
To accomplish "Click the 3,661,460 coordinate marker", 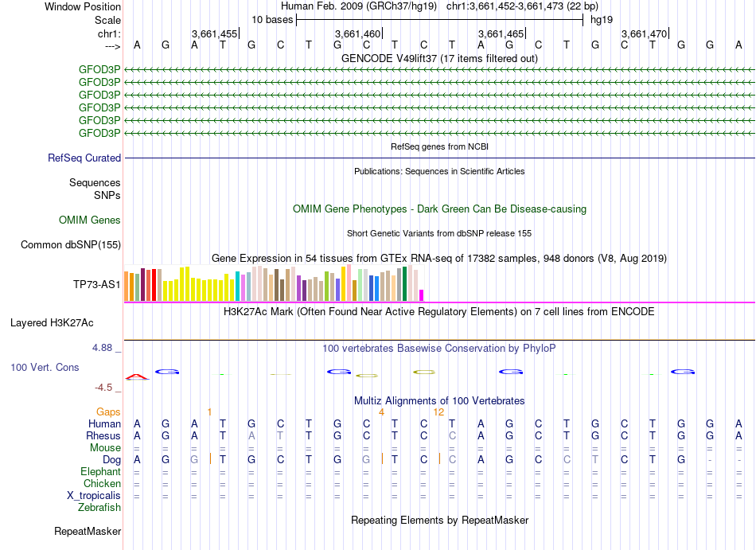I will click(x=358, y=33).
